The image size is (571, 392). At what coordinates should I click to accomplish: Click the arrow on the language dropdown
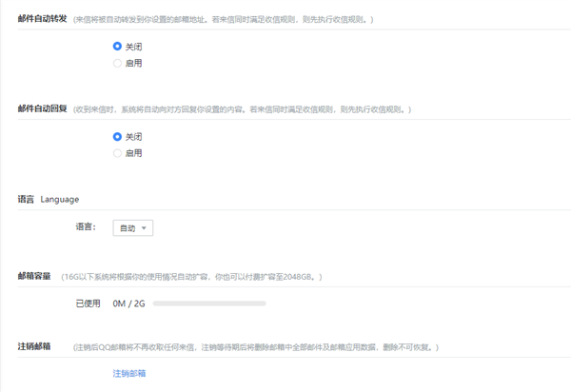pyautogui.click(x=144, y=228)
